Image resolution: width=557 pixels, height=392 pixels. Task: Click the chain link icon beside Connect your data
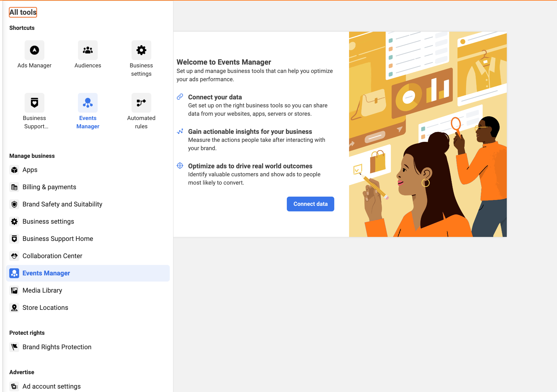(180, 97)
